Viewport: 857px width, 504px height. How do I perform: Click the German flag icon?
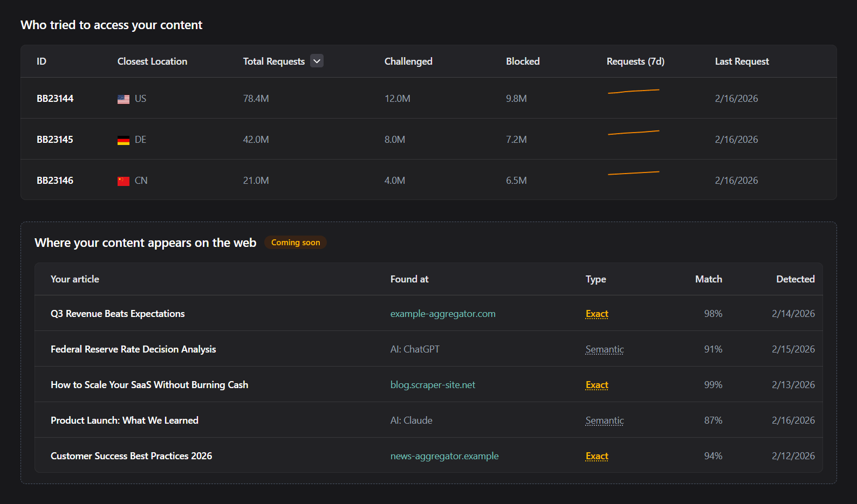[123, 140]
